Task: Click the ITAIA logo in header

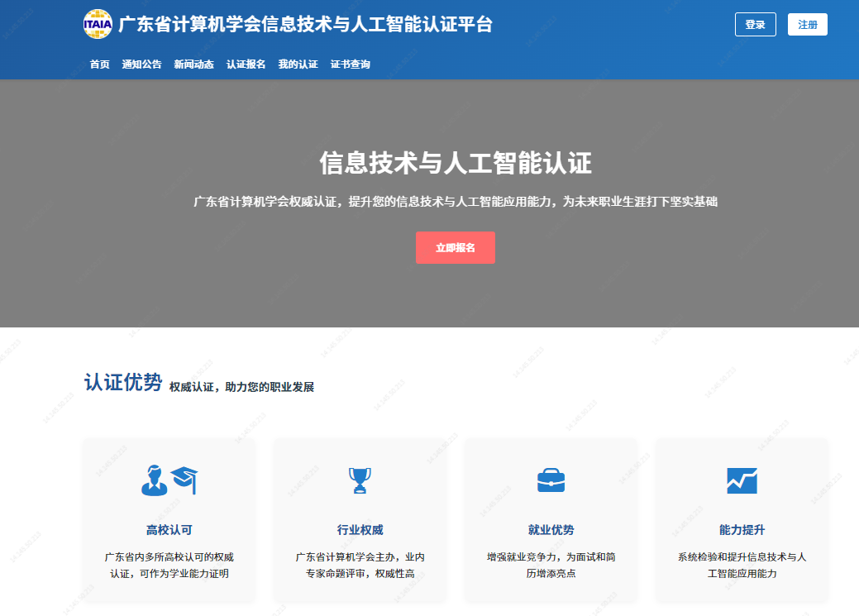Action: point(98,24)
